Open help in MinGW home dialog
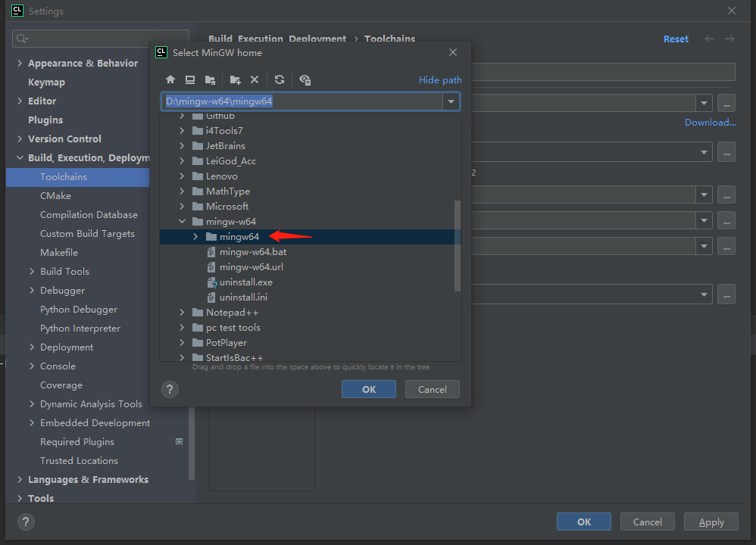Viewport: 756px width, 545px height. pyautogui.click(x=170, y=389)
